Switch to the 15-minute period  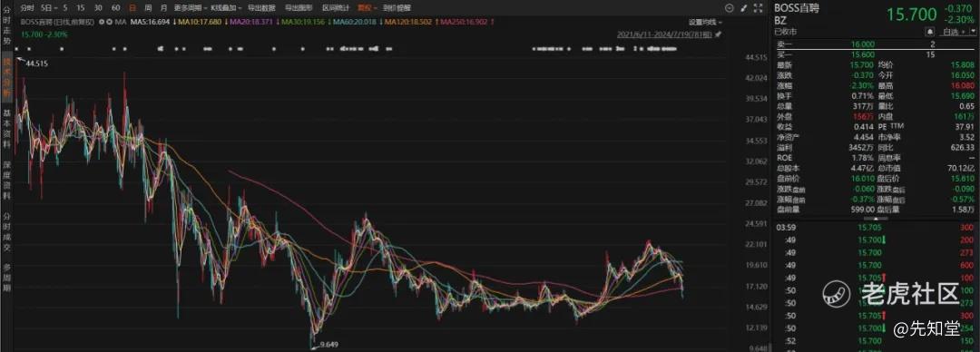[x=81, y=8]
